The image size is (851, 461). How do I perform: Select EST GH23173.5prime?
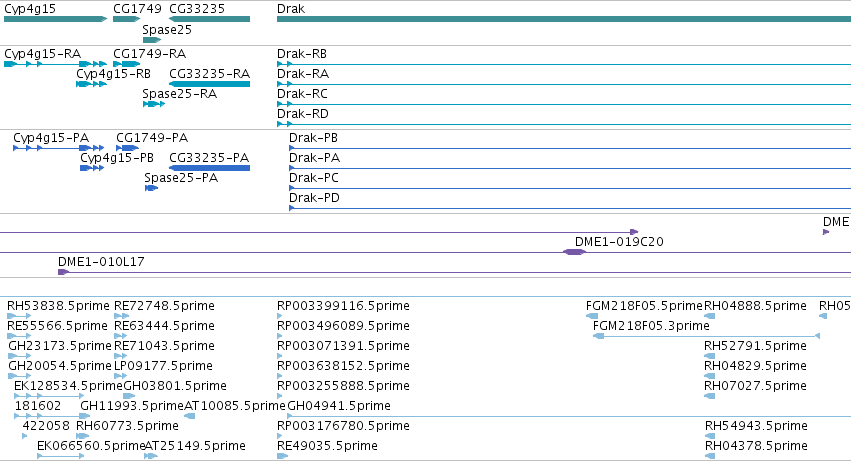tap(60, 346)
